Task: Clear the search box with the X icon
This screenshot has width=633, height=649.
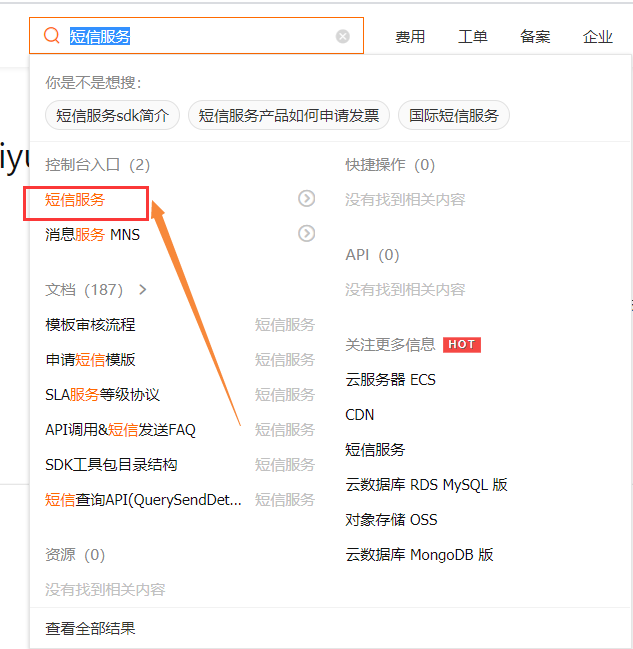Action: click(x=342, y=36)
